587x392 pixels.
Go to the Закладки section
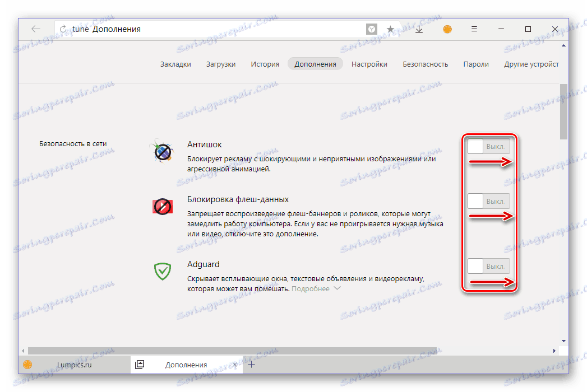(175, 64)
